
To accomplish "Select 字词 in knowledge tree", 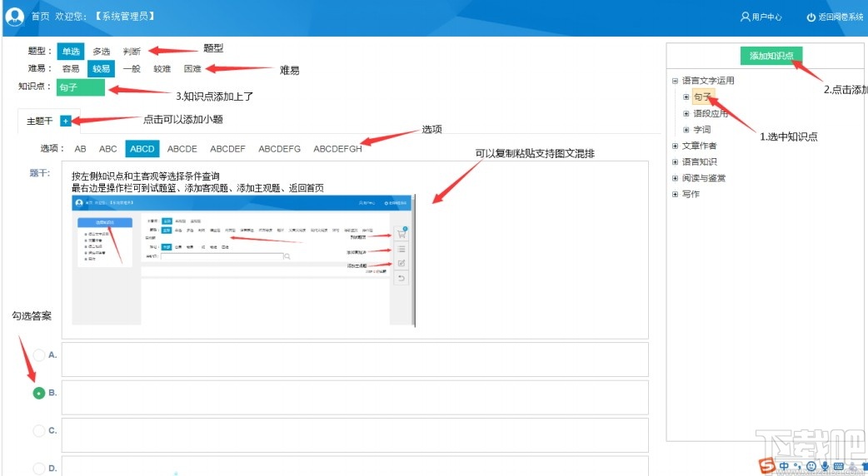I will pyautogui.click(x=702, y=129).
